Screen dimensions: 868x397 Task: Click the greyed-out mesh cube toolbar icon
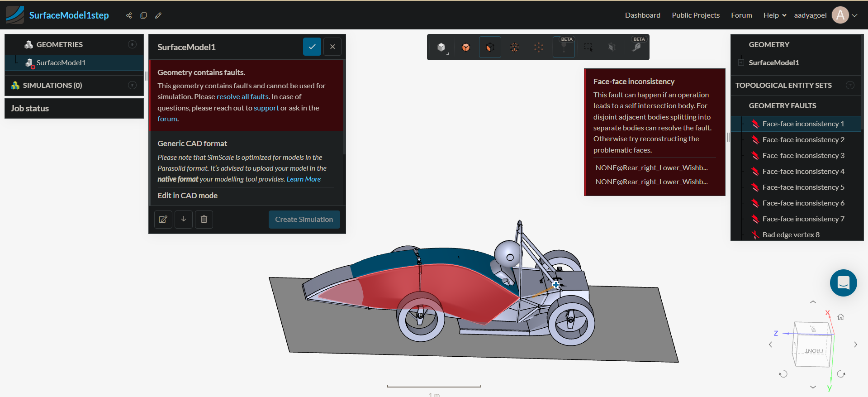612,47
